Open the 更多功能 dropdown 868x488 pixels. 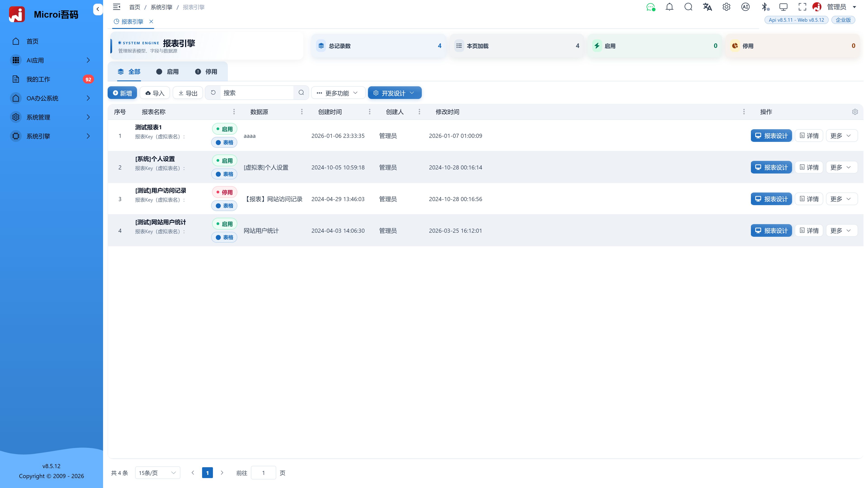(338, 93)
